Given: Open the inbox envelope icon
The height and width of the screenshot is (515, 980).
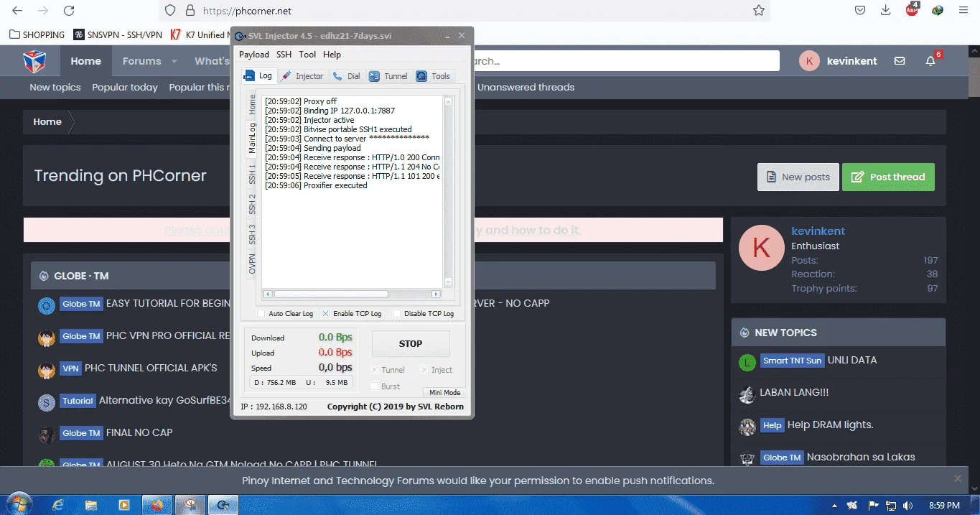Looking at the screenshot, I should (x=900, y=61).
